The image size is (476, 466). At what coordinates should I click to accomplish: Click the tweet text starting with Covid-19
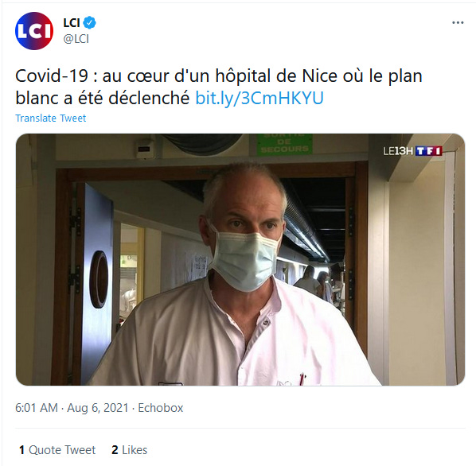219,87
